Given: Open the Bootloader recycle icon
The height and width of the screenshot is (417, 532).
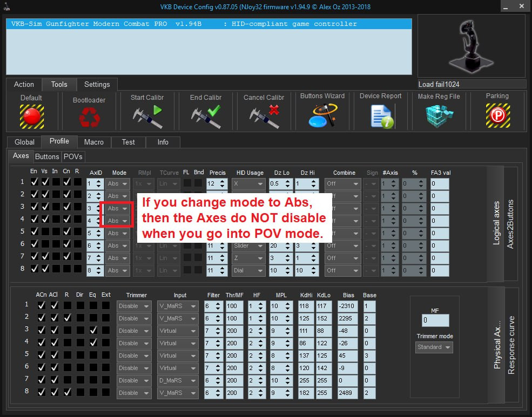Looking at the screenshot, I should tap(89, 117).
